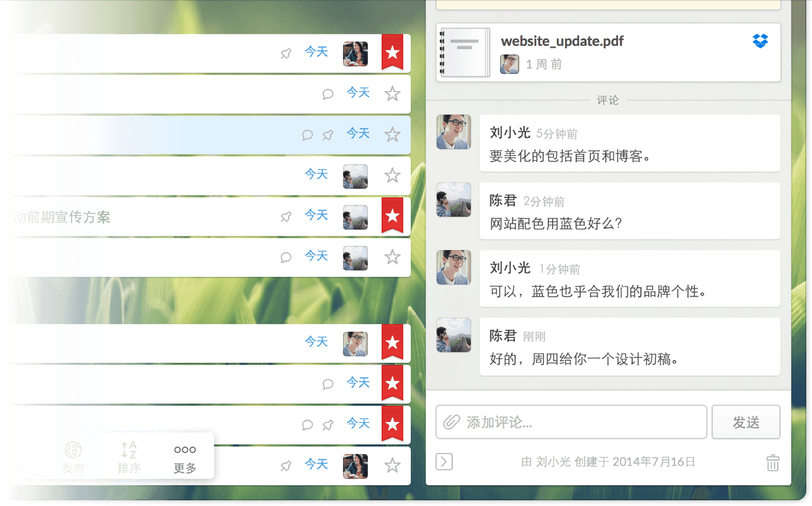Open comments on unstarred task with man avatar

coord(286,258)
